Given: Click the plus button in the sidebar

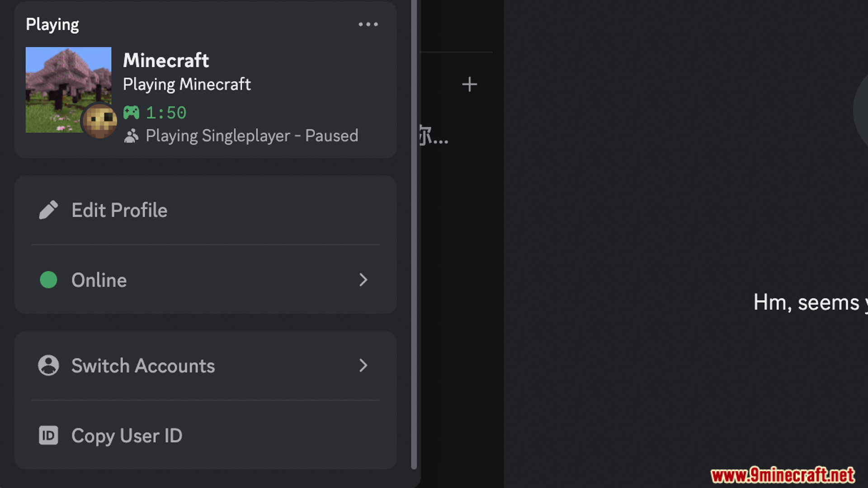Looking at the screenshot, I should [x=469, y=84].
